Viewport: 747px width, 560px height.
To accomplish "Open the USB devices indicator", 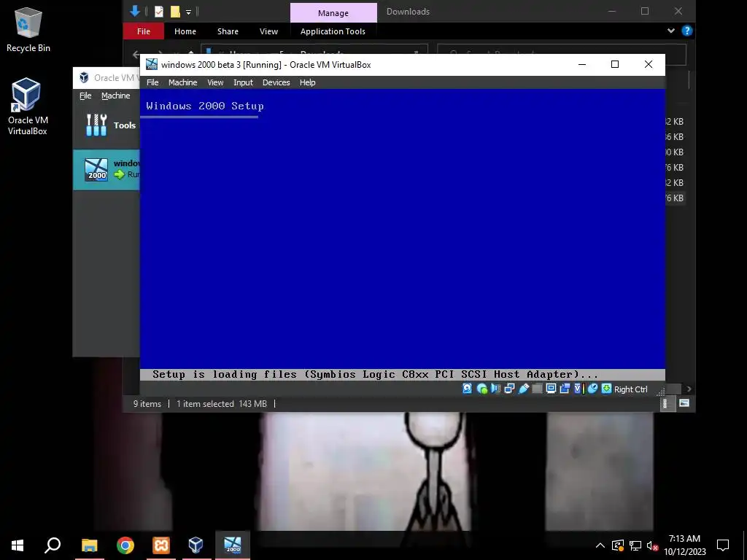I will [523, 389].
